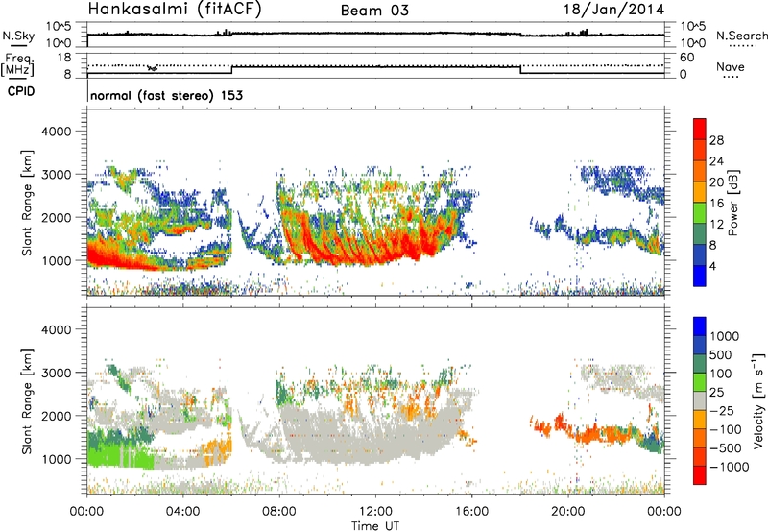This screenshot has height=532, width=768.
Task: Select the Freq. [MHz] axis label
Action: coord(18,64)
